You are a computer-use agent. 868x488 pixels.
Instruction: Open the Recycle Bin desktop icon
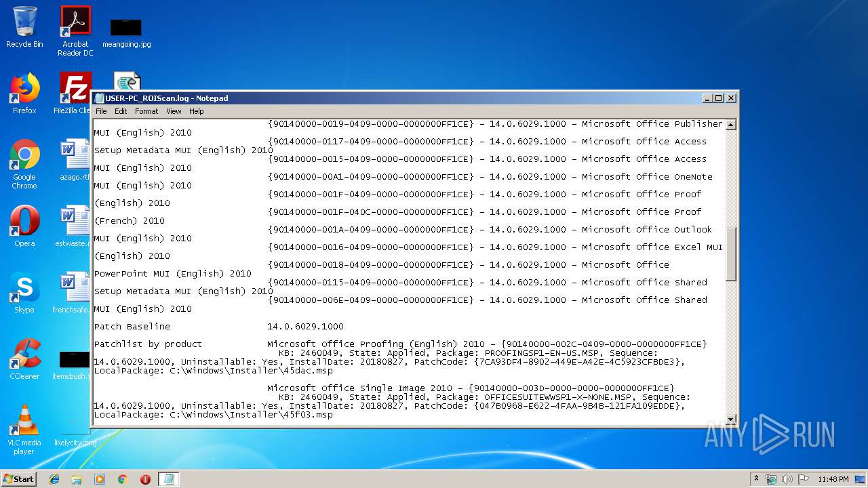coord(24,27)
